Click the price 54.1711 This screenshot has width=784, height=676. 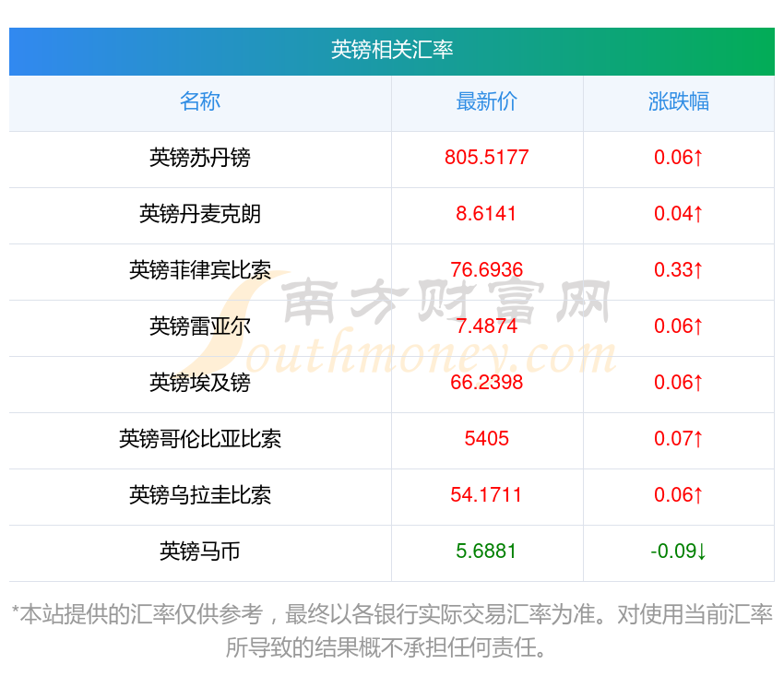click(x=486, y=495)
